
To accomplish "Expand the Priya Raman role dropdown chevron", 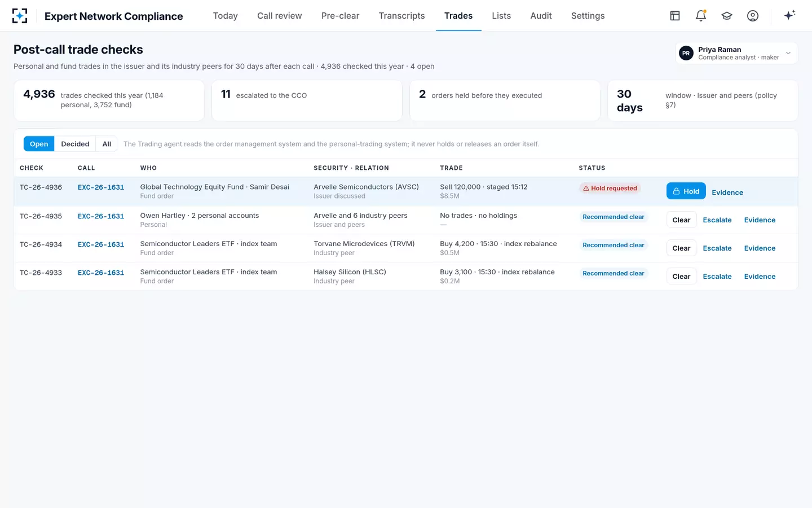I will point(788,53).
